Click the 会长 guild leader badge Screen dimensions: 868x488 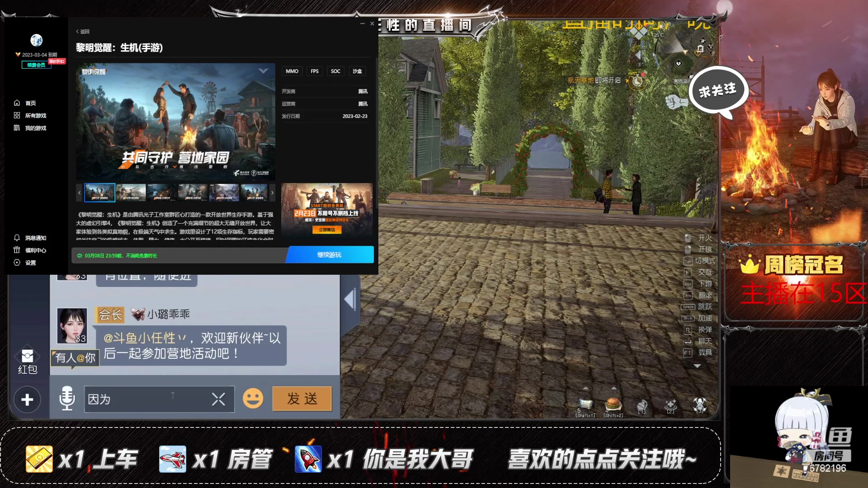110,314
